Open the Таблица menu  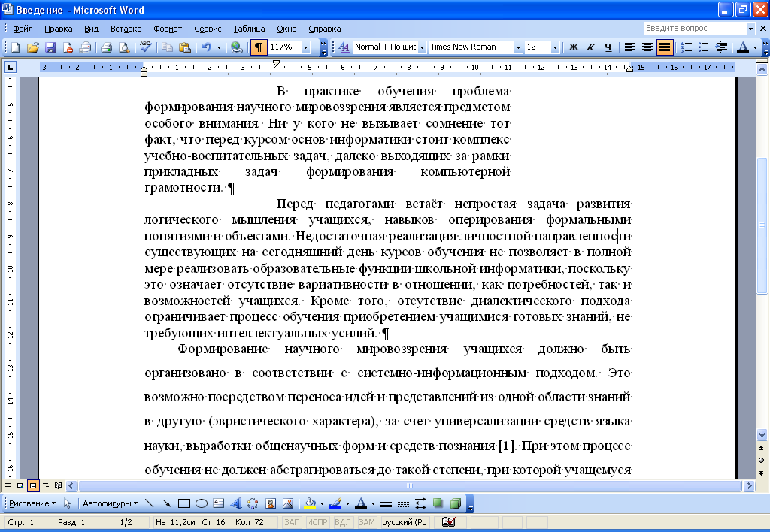pos(249,29)
